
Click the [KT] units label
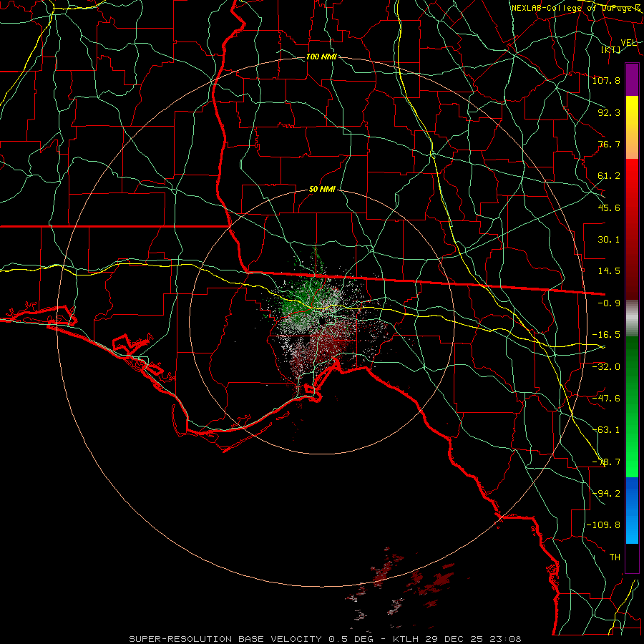tap(611, 49)
